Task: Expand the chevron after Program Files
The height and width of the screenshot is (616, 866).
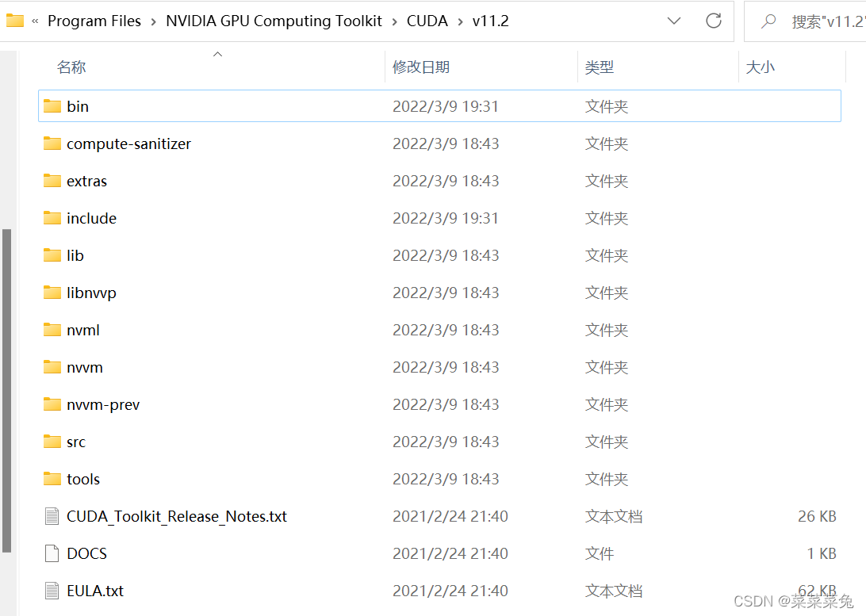Action: [154, 21]
